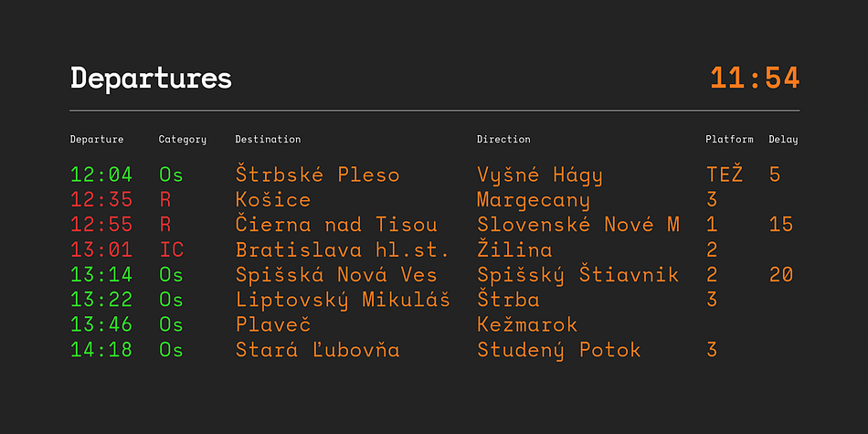Screen dimensions: 868x434
Task: Select the Spišská Nová Ves destination
Action: pos(336,274)
